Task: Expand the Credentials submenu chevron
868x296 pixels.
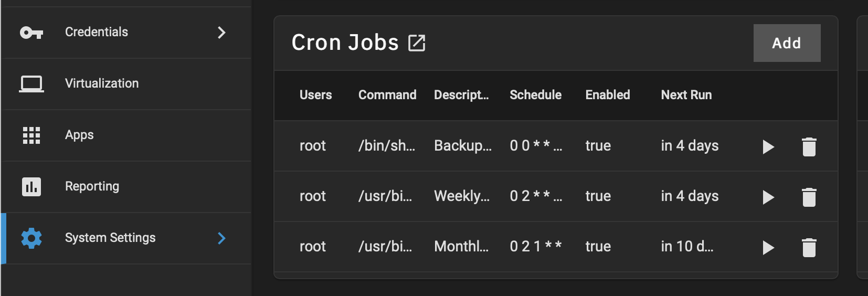Action: [221, 33]
